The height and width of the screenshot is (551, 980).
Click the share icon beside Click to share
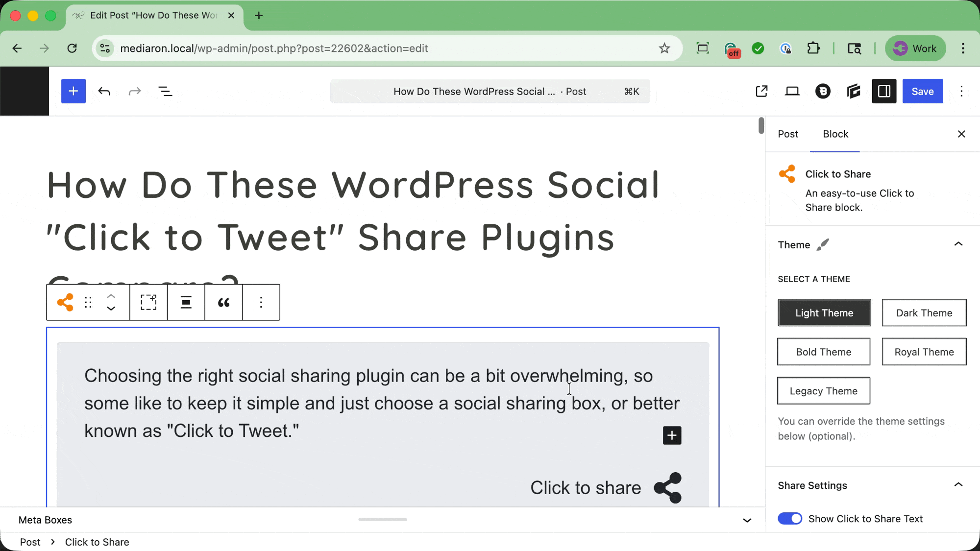tap(668, 488)
